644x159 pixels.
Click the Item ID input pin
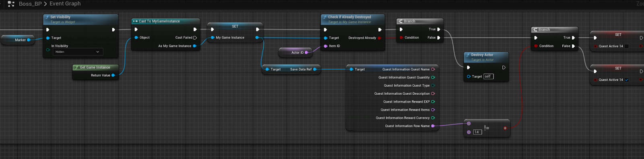pos(326,46)
